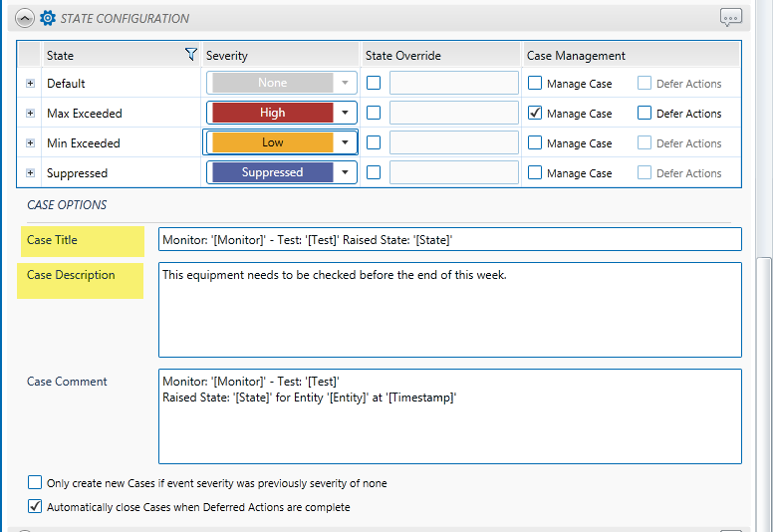Collapse the State Configuration section
Viewport: 775px width, 532px height.
pyautogui.click(x=25, y=18)
